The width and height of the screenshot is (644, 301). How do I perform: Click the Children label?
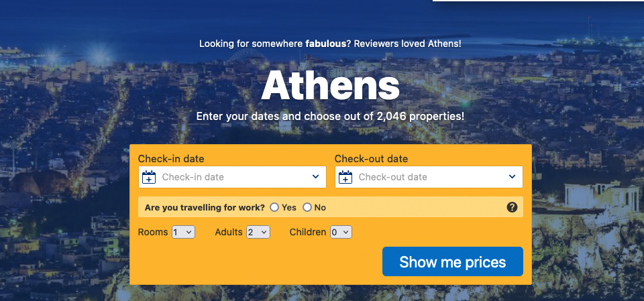point(308,232)
